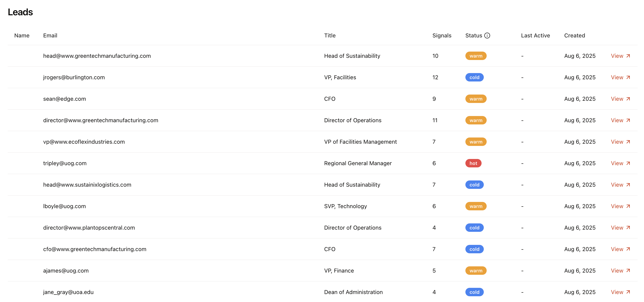Click the Signals column header to sort
This screenshot has width=644, height=302.
tap(442, 35)
